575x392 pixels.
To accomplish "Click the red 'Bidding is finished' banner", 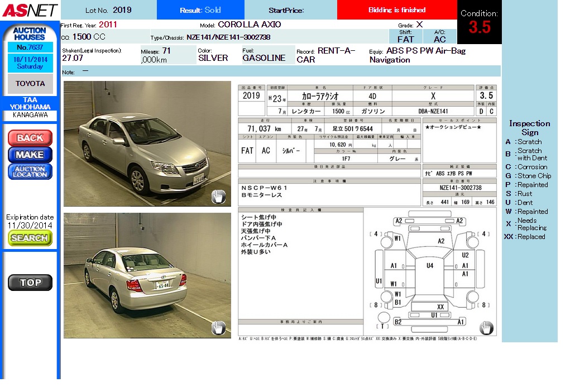I will coord(397,10).
